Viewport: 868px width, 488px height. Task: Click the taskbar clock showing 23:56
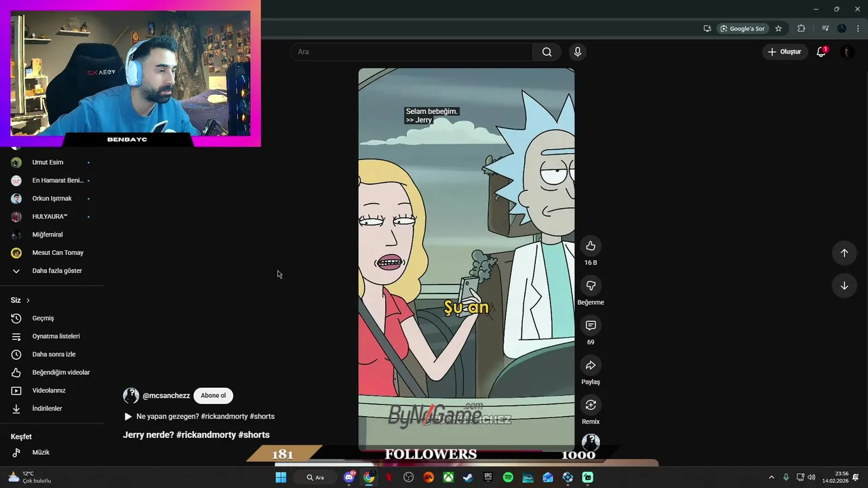835,478
